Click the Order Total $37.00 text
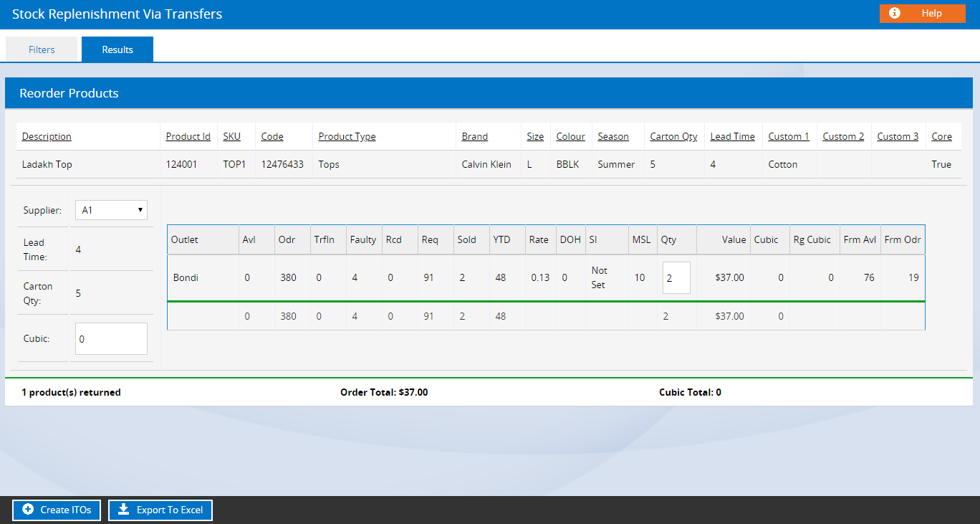The height and width of the screenshot is (524, 980). coord(384,392)
